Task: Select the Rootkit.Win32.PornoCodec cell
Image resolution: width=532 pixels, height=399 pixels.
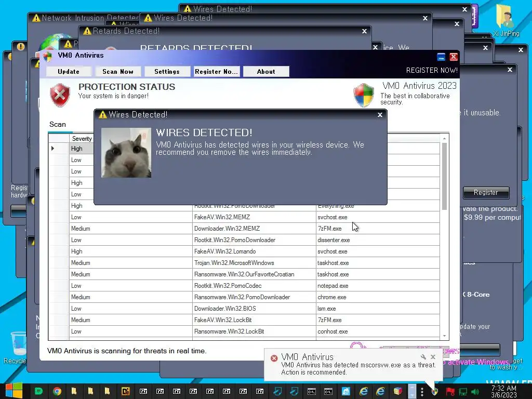Action: click(x=254, y=286)
